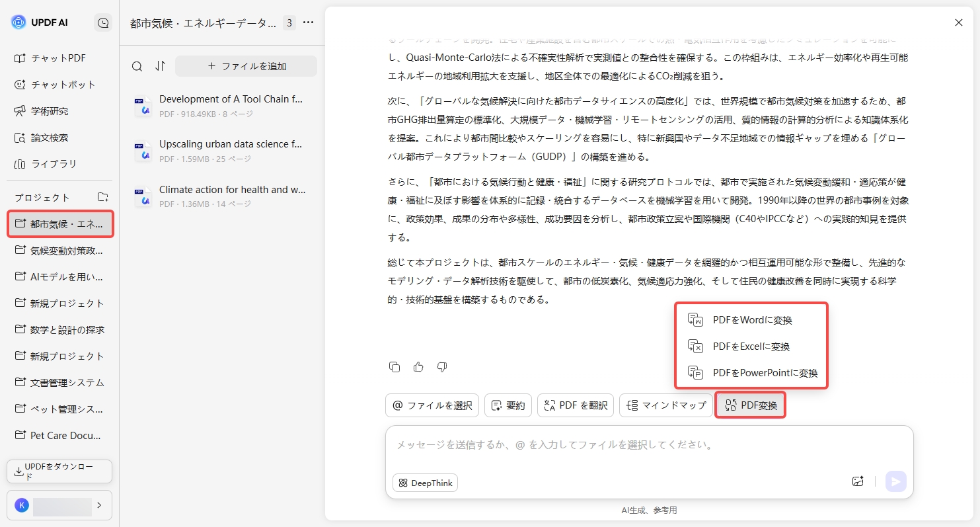Choose PDFをExcelに変換 from the conversion menu
The width and height of the screenshot is (980, 527).
(x=751, y=346)
